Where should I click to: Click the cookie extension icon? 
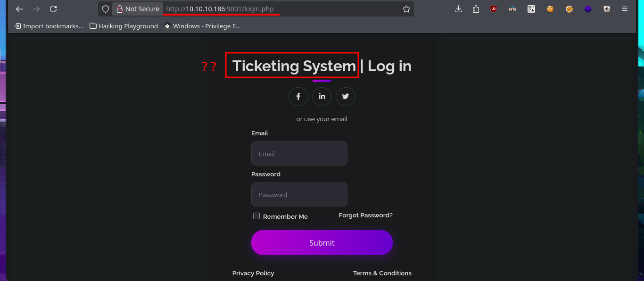550,9
